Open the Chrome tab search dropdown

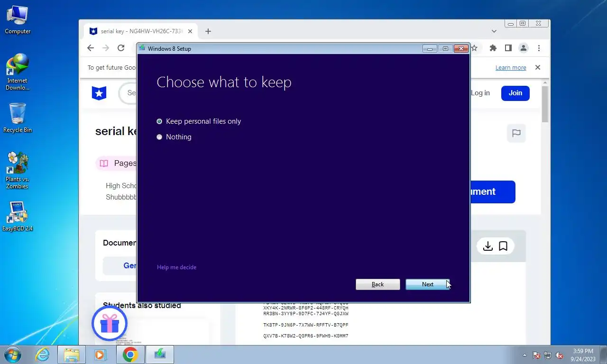coord(494,31)
